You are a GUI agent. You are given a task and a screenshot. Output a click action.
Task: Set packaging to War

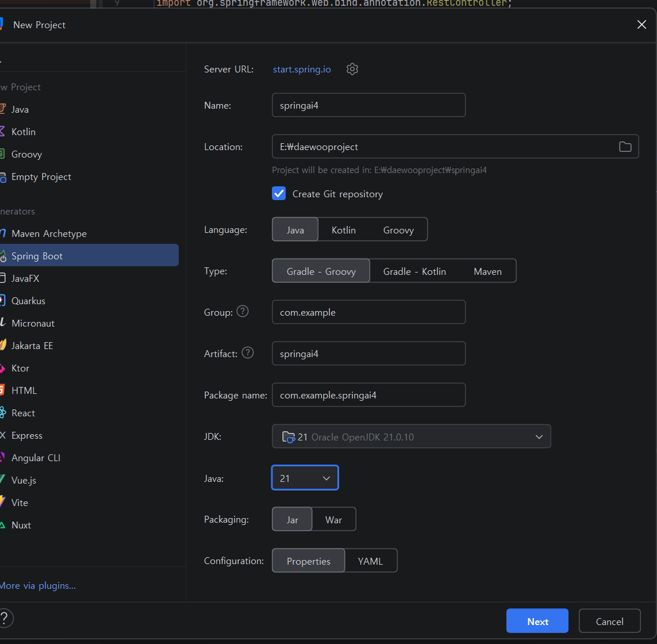333,519
